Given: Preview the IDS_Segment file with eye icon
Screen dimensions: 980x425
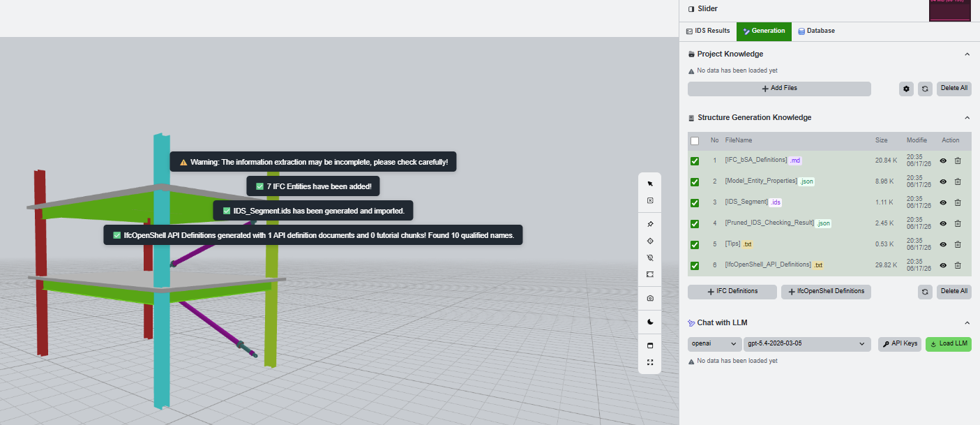Looking at the screenshot, I should [943, 202].
